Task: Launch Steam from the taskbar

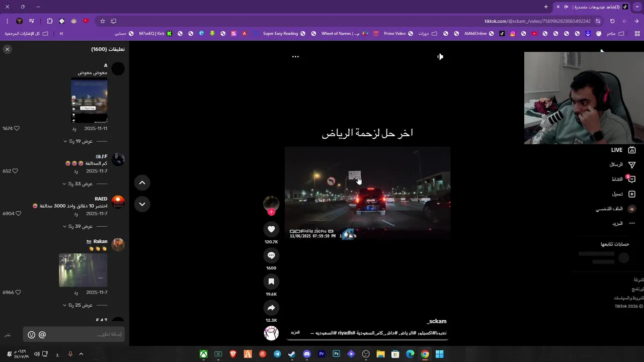Action: tap(292, 354)
